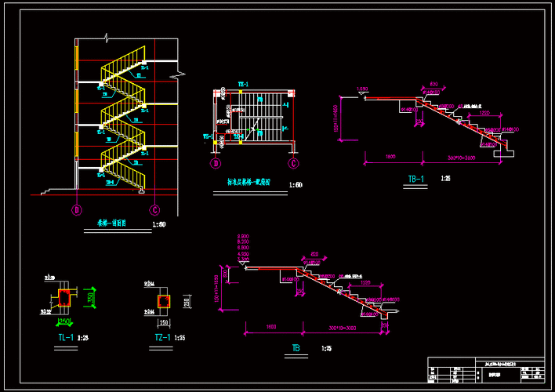Click axis bubble D under the stair section

[x=77, y=210]
